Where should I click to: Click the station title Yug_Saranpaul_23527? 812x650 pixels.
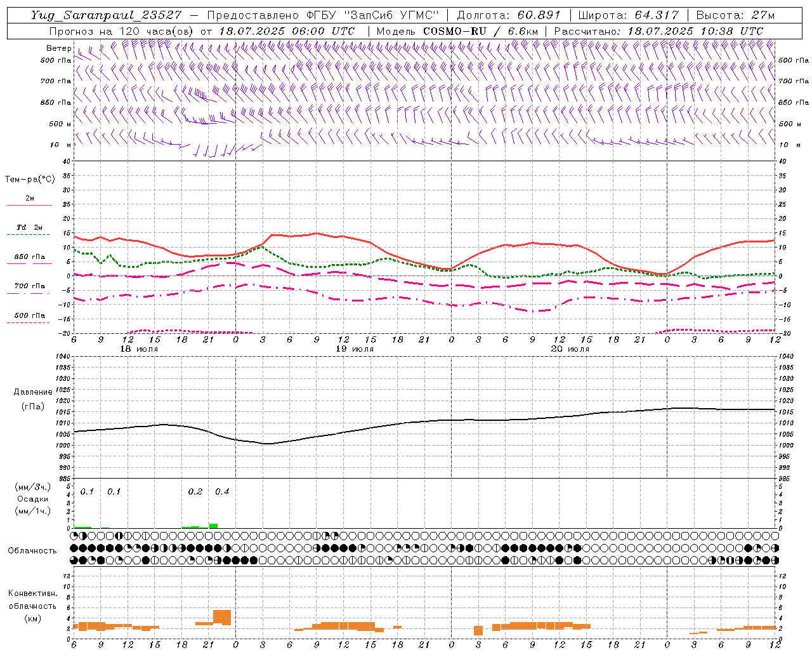(107, 15)
